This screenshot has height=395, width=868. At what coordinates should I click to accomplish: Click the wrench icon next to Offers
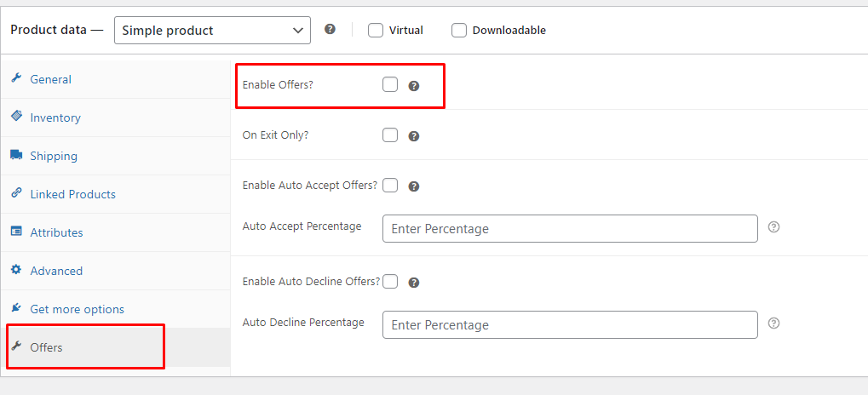16,346
